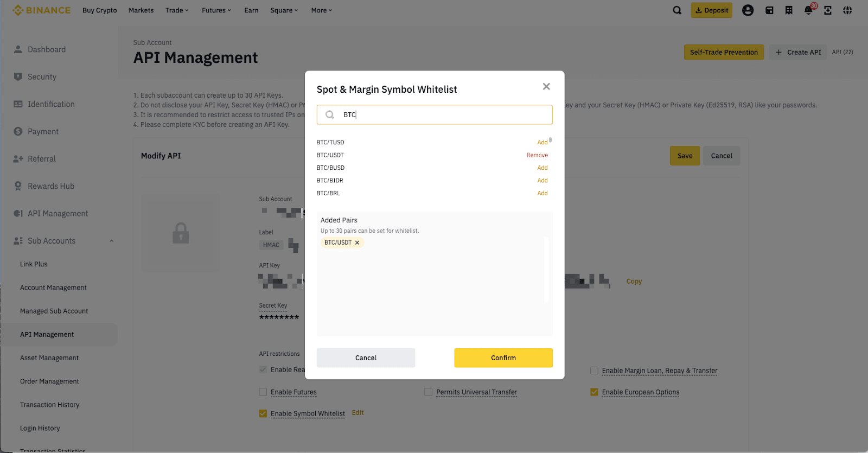
Task: Close the Symbol Whitelist dialog
Action: click(546, 86)
